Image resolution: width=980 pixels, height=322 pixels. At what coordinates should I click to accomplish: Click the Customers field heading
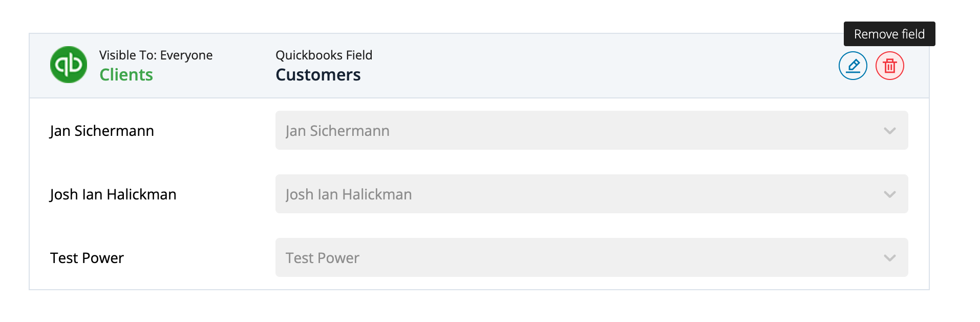tap(318, 75)
